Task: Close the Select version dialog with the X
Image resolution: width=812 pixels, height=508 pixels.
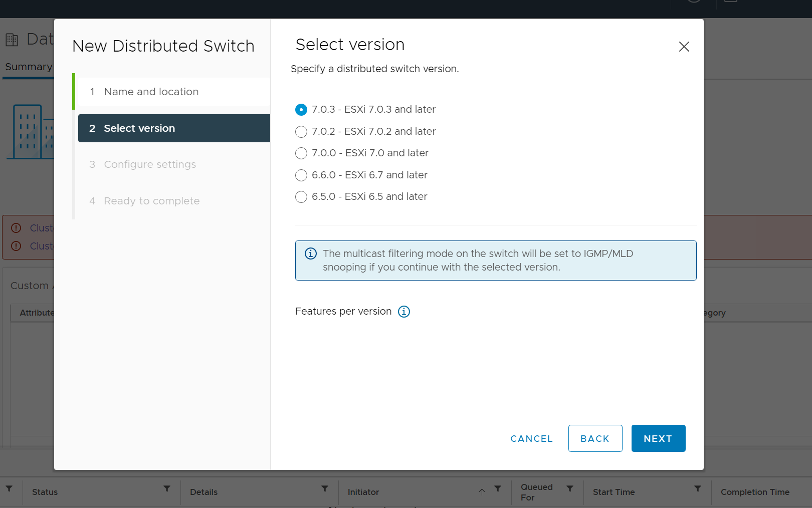Action: [x=684, y=47]
